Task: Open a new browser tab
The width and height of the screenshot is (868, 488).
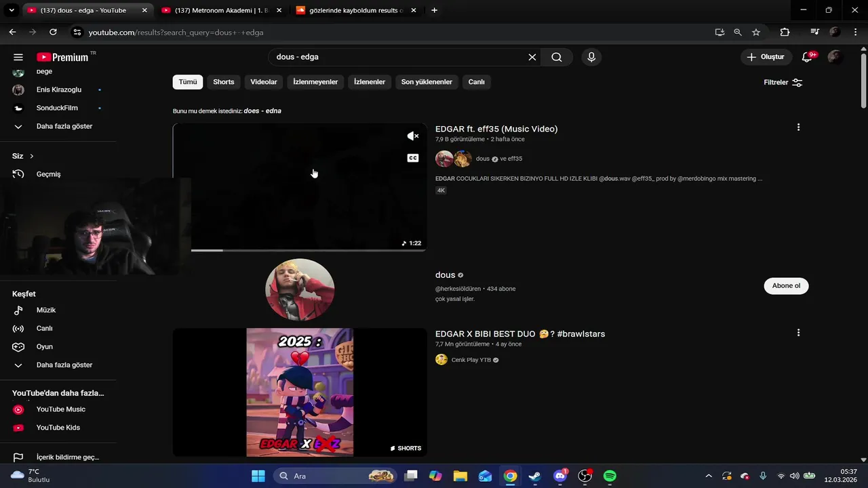Action: [x=434, y=10]
